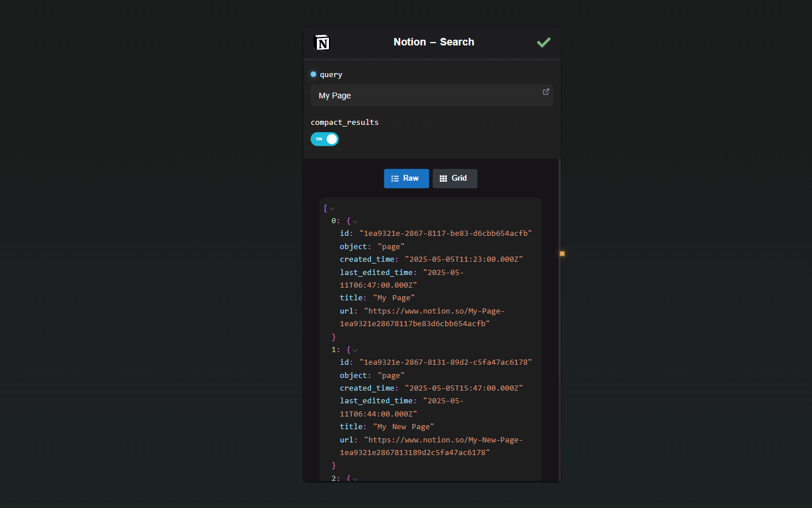Switch to Raw results view
The width and height of the screenshot is (812, 508).
[407, 178]
